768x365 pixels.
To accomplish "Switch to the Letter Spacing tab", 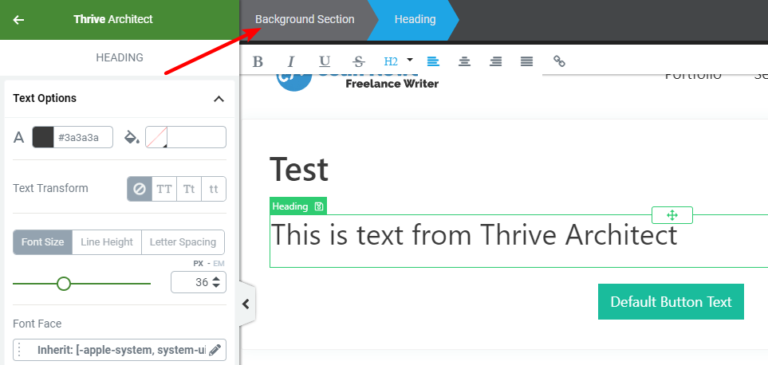I will tap(183, 242).
